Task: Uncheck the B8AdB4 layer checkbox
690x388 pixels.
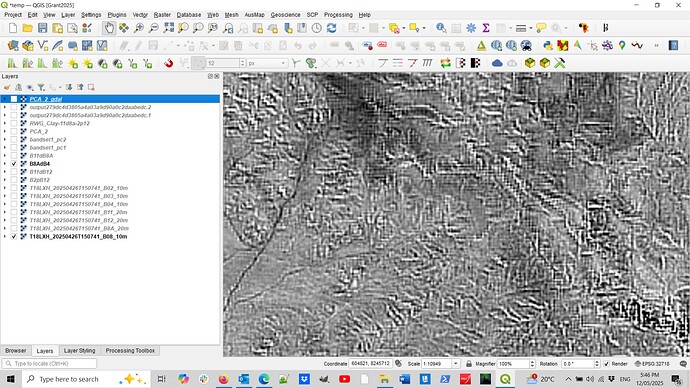Action: pyautogui.click(x=14, y=164)
